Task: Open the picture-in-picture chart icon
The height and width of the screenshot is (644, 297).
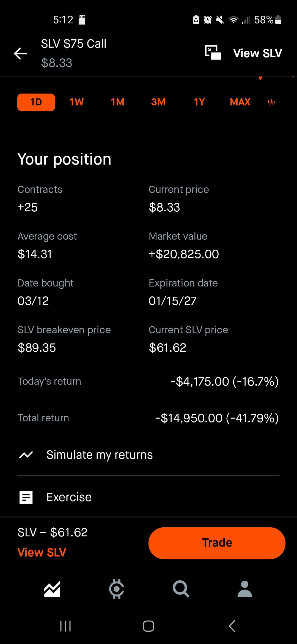Action: tap(213, 53)
